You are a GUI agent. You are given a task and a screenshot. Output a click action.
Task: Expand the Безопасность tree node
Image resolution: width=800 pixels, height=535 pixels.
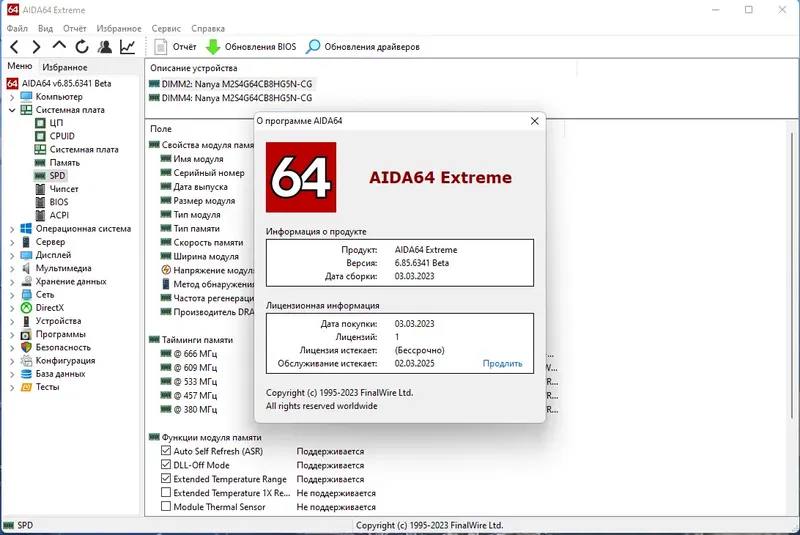(12, 348)
